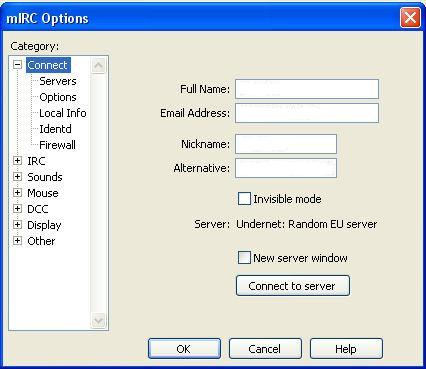Expand the Other category

tap(17, 241)
